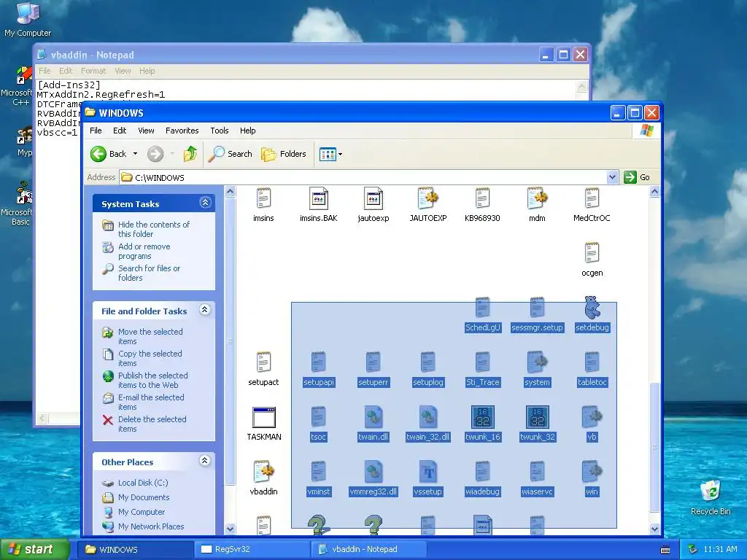Collapse the Other Places panel

(x=205, y=461)
